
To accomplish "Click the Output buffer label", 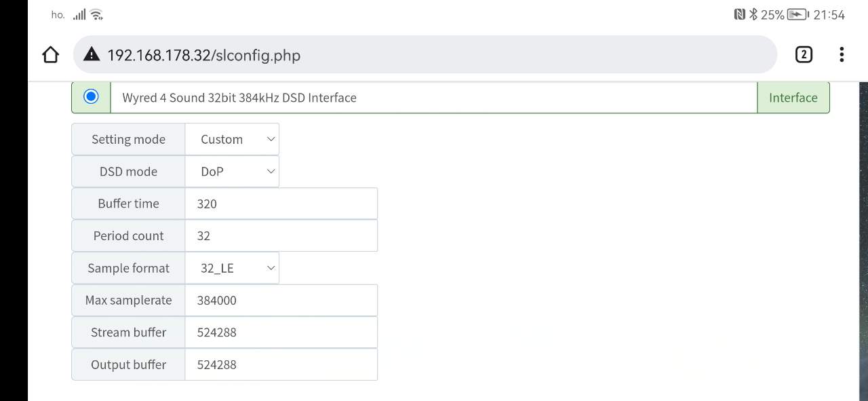I will click(x=128, y=364).
